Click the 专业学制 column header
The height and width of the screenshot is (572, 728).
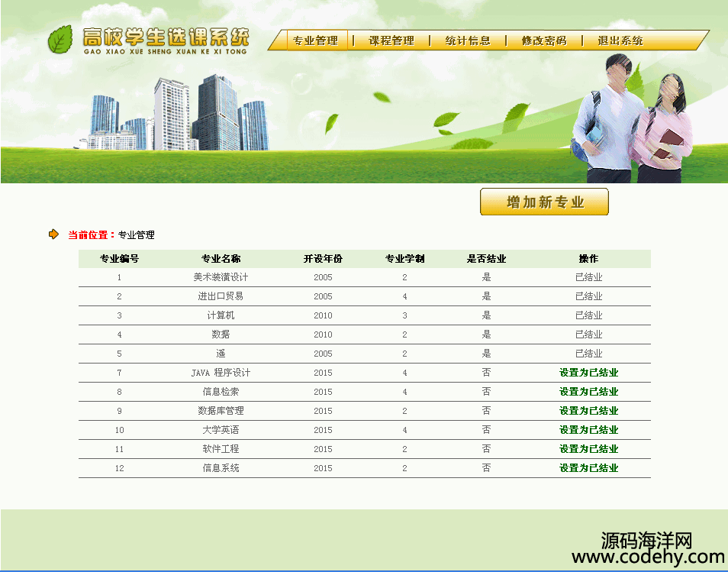click(404, 259)
